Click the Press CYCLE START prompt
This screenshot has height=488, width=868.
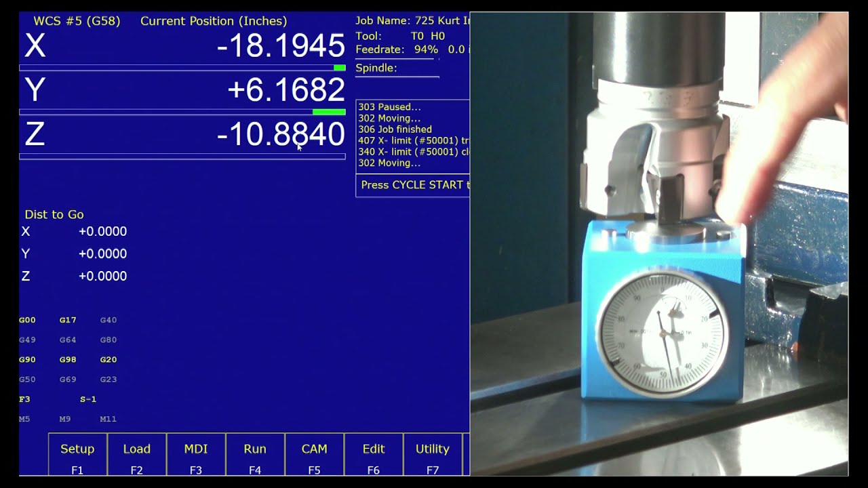(x=414, y=185)
